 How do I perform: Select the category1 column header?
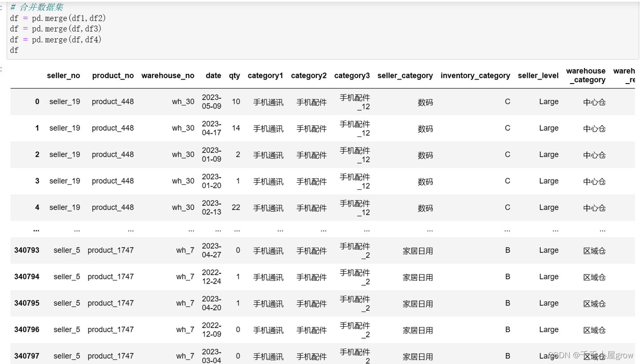265,76
